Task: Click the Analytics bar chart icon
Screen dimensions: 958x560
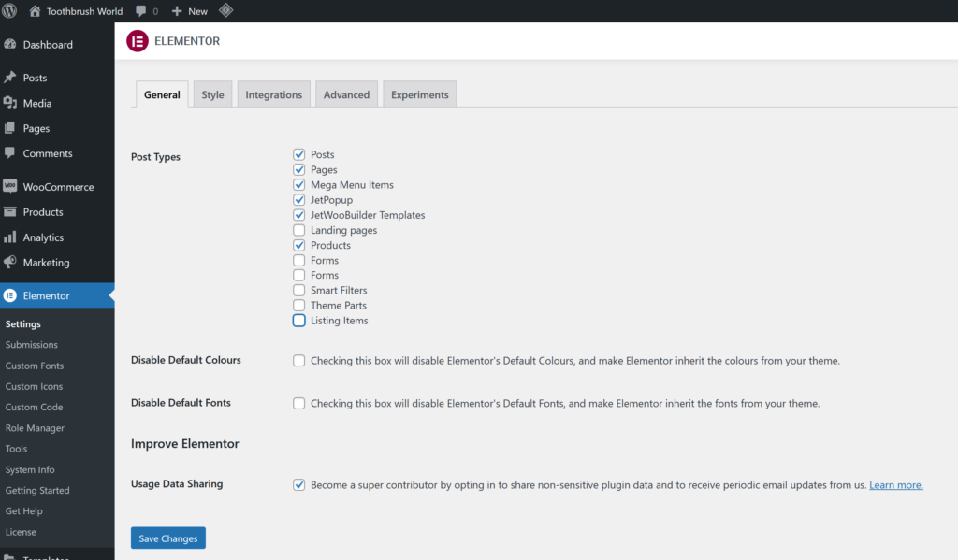Action: coord(9,237)
